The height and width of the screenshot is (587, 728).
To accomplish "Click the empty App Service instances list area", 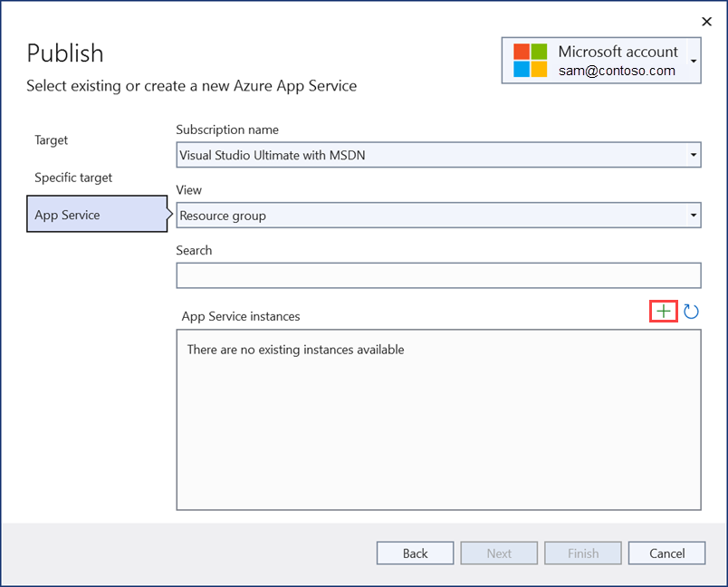I will click(438, 435).
